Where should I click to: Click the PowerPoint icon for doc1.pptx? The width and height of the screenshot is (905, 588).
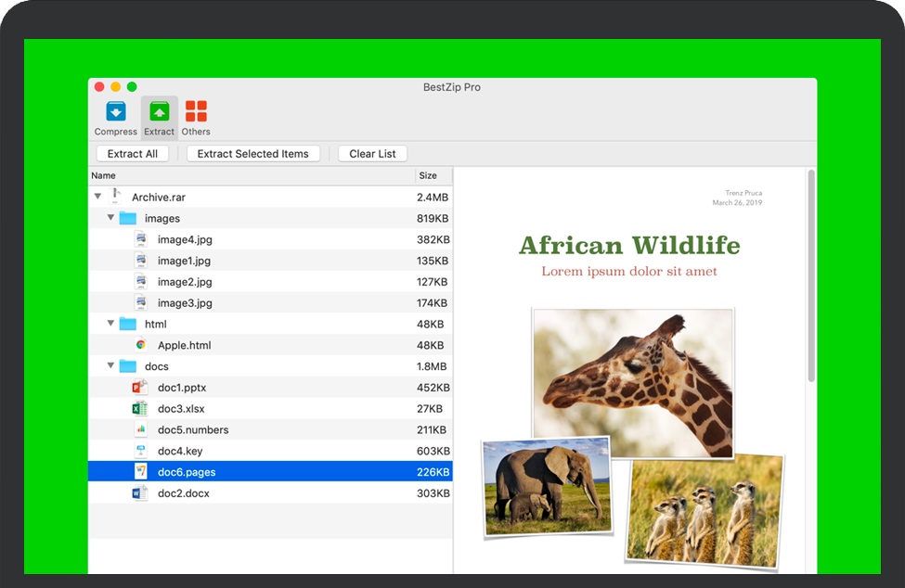[140, 388]
